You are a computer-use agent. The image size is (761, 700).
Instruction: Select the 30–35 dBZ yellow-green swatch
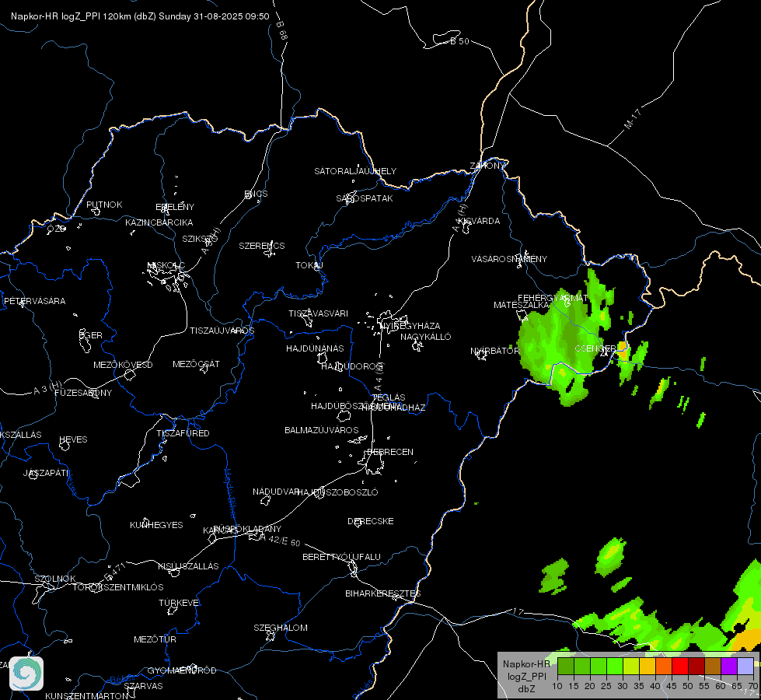point(631,667)
